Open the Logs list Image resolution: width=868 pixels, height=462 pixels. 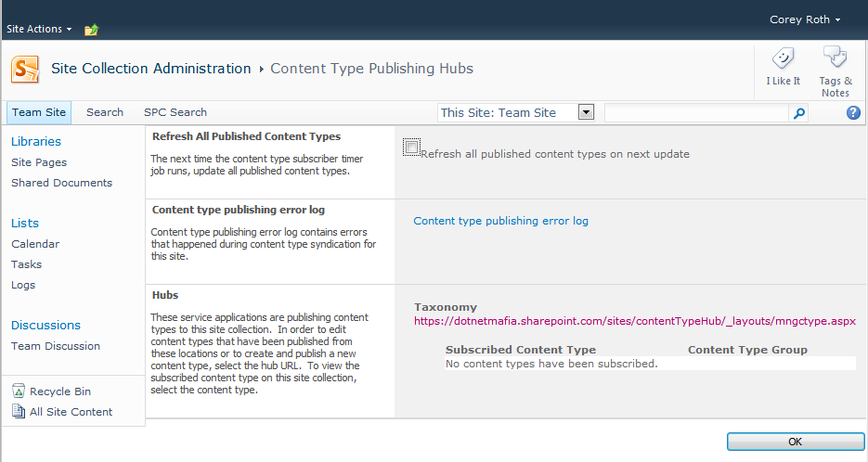22,285
